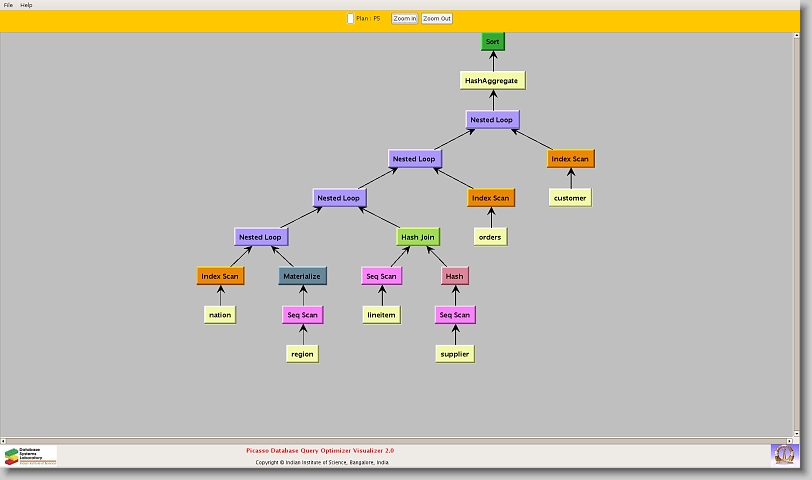The image size is (812, 480).
Task: Toggle the Plan P5 checkbox
Action: pos(350,18)
